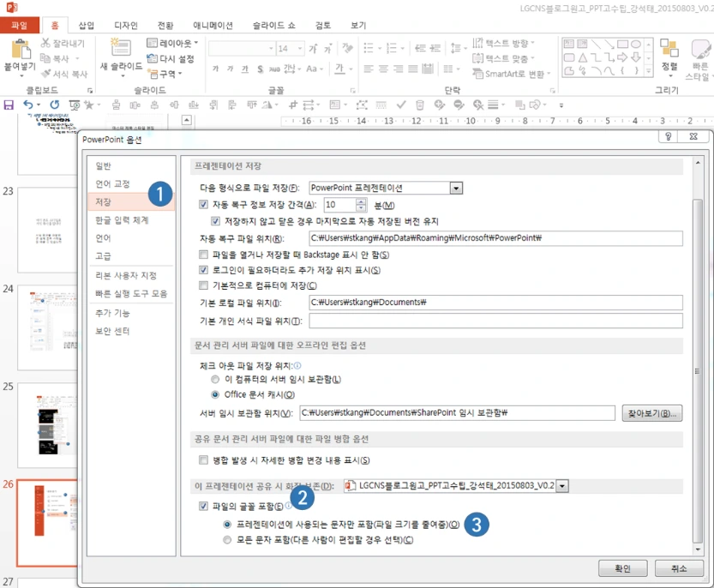
Task: Click the Arrange (정렬) icon
Action: [x=669, y=48]
